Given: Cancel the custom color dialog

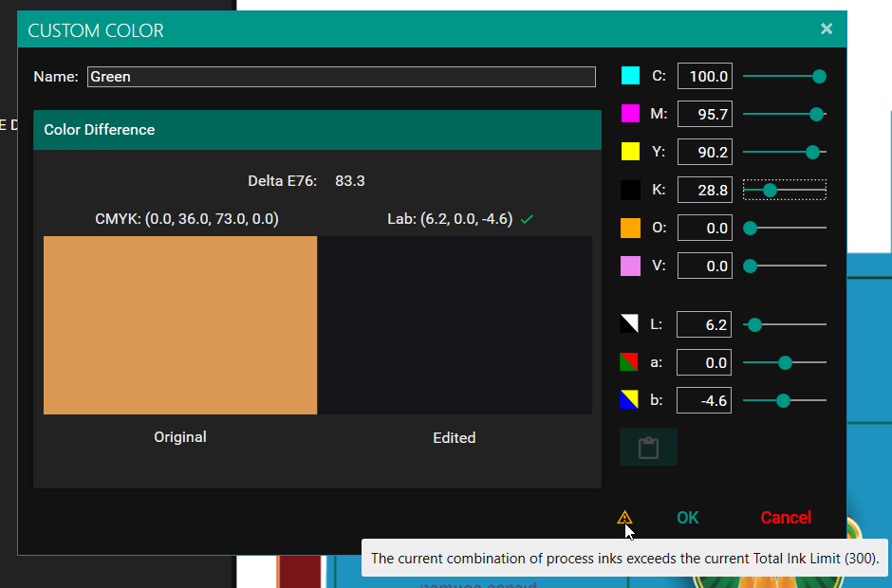Looking at the screenshot, I should [x=785, y=517].
